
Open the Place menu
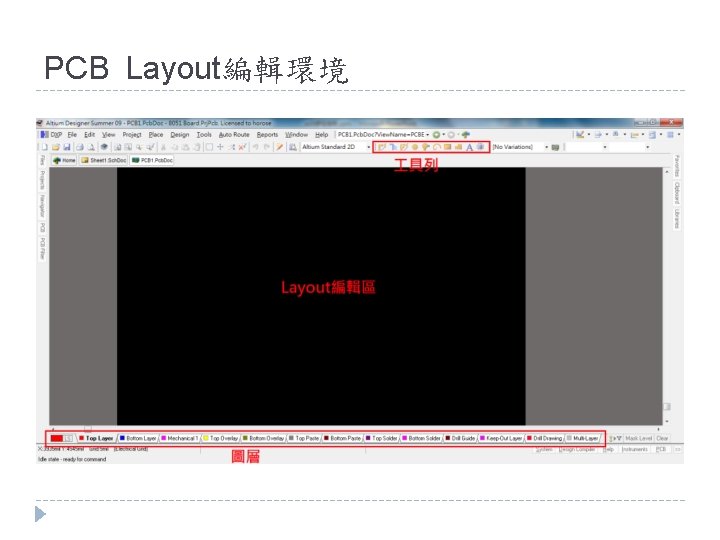click(x=156, y=135)
